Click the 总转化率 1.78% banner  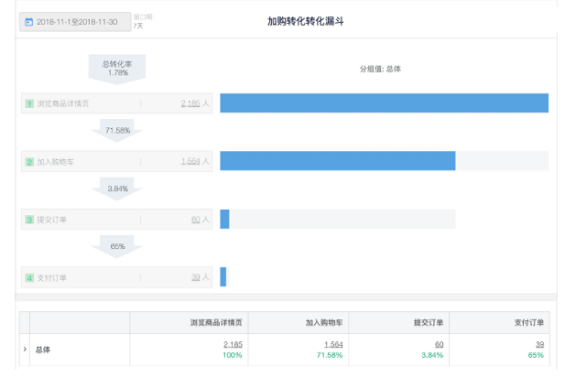click(x=117, y=69)
